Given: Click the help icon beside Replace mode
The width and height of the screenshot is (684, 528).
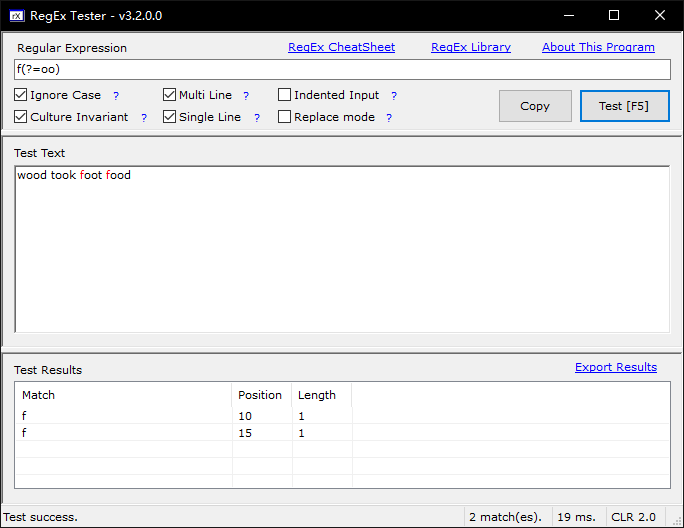Looking at the screenshot, I should [x=389, y=118].
